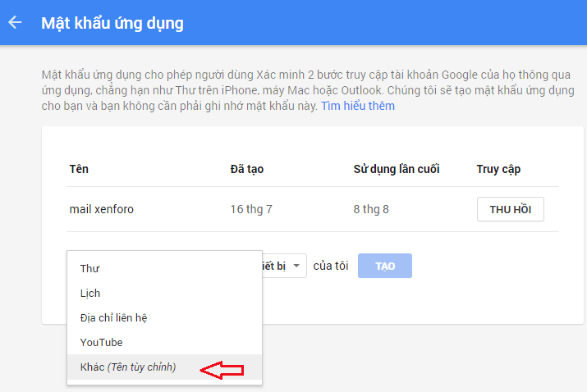This screenshot has height=392, width=587.
Task: Open the "Tìm hiểu thêm" link
Action: pos(357,106)
